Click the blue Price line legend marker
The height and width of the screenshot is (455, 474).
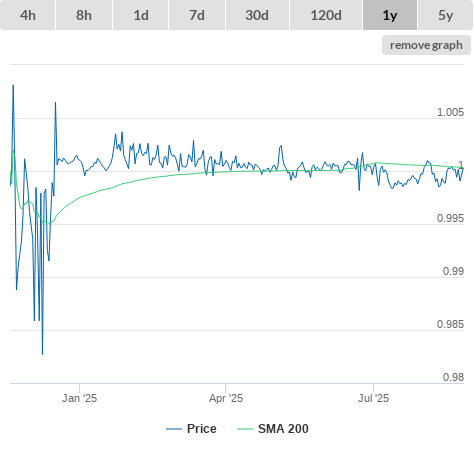coord(174,429)
